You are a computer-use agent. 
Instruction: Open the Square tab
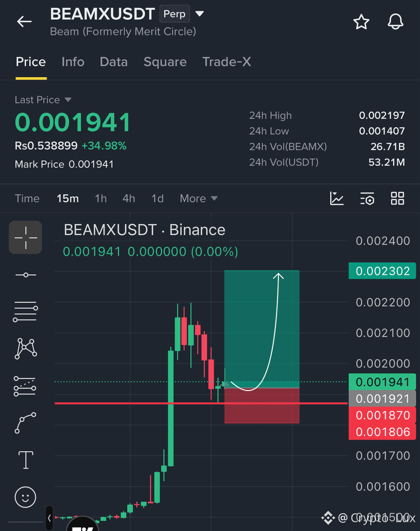pyautogui.click(x=165, y=62)
